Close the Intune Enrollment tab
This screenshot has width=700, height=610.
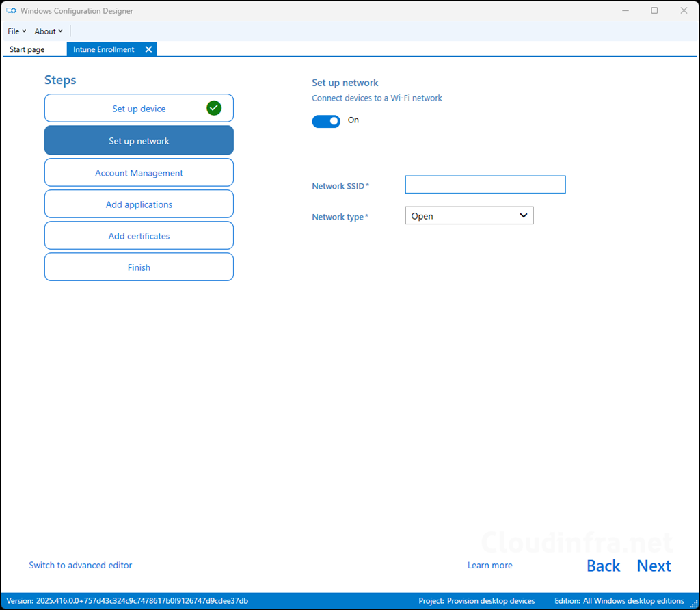[x=148, y=49]
